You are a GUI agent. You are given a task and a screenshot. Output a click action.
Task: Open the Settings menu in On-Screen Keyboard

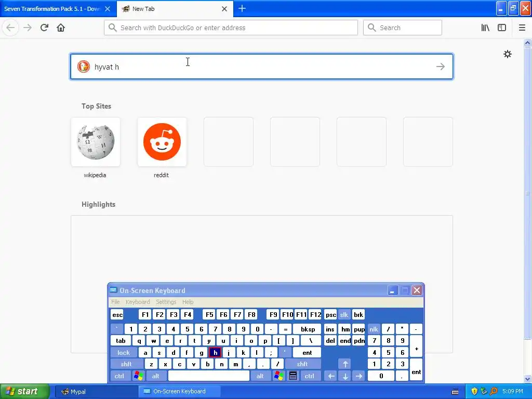coord(166,302)
